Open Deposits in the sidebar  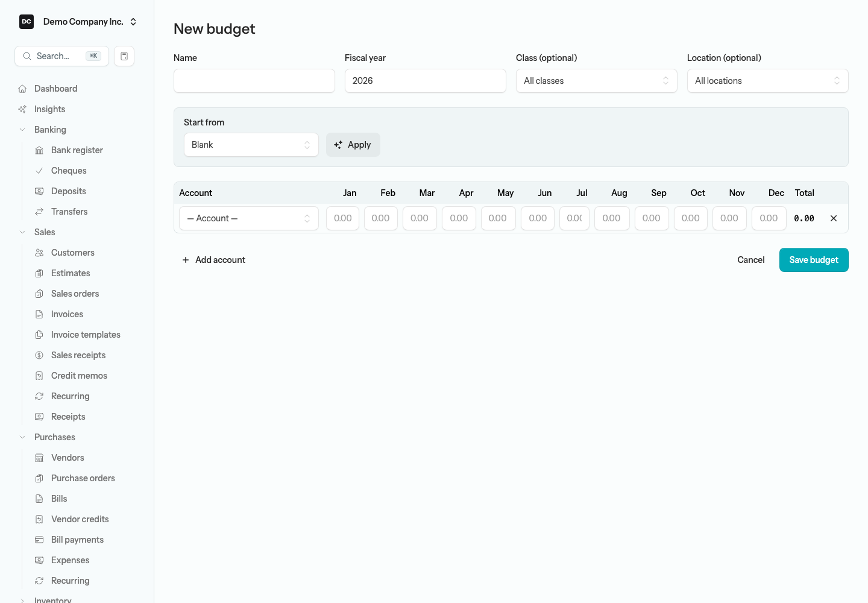pyautogui.click(x=69, y=191)
